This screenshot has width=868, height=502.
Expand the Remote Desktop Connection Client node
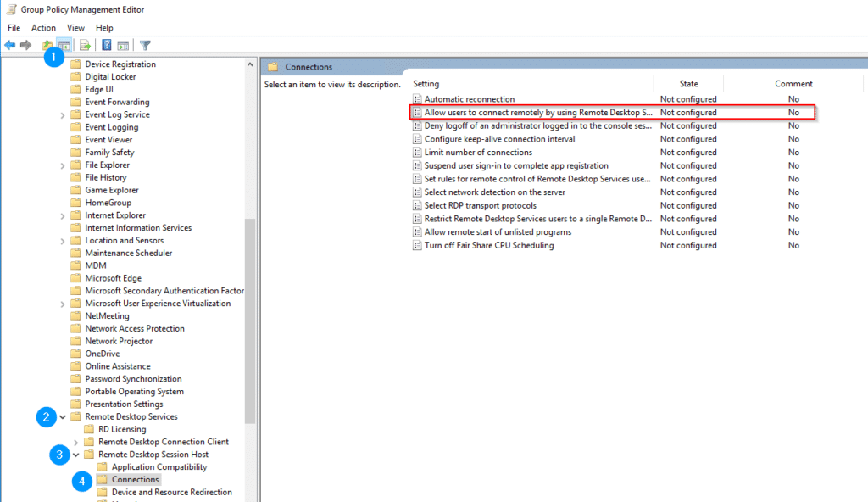point(76,442)
